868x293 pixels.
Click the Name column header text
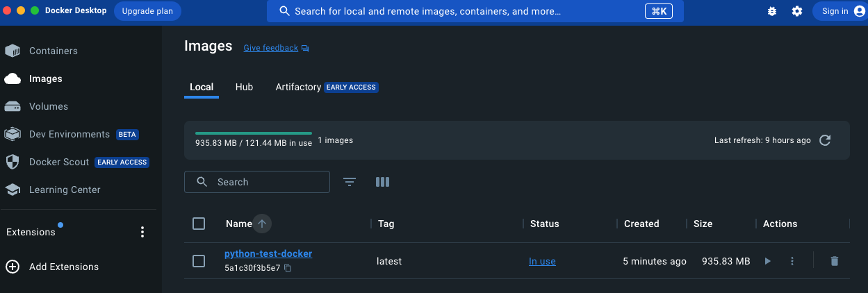(239, 224)
